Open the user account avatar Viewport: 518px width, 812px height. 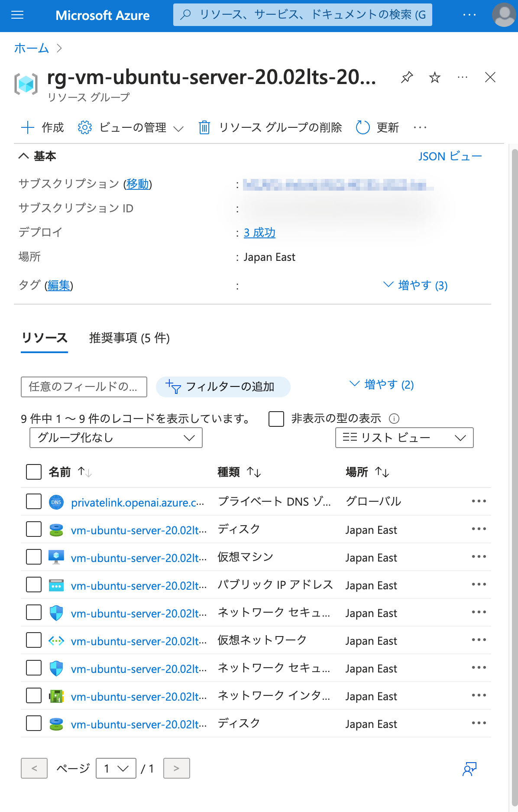[x=504, y=15]
